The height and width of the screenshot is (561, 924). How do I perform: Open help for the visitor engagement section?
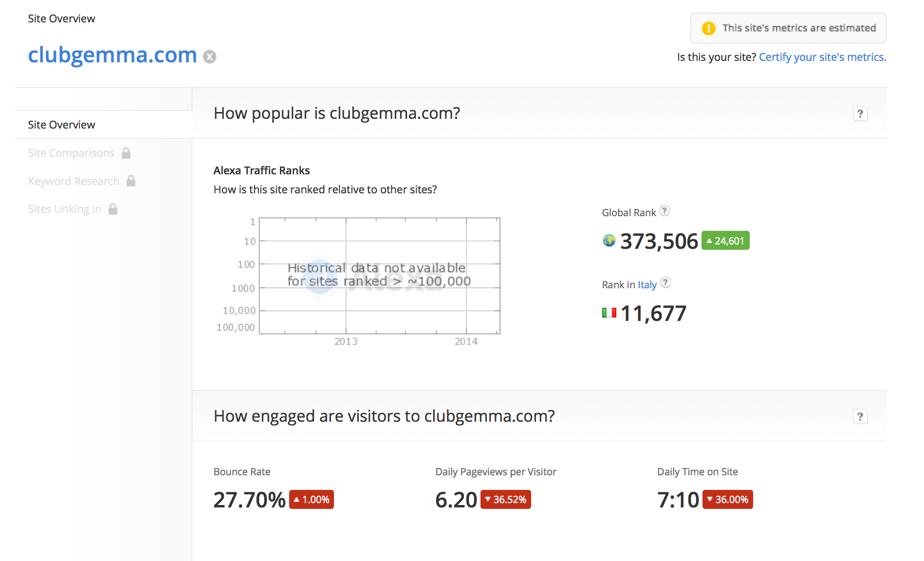click(x=860, y=416)
